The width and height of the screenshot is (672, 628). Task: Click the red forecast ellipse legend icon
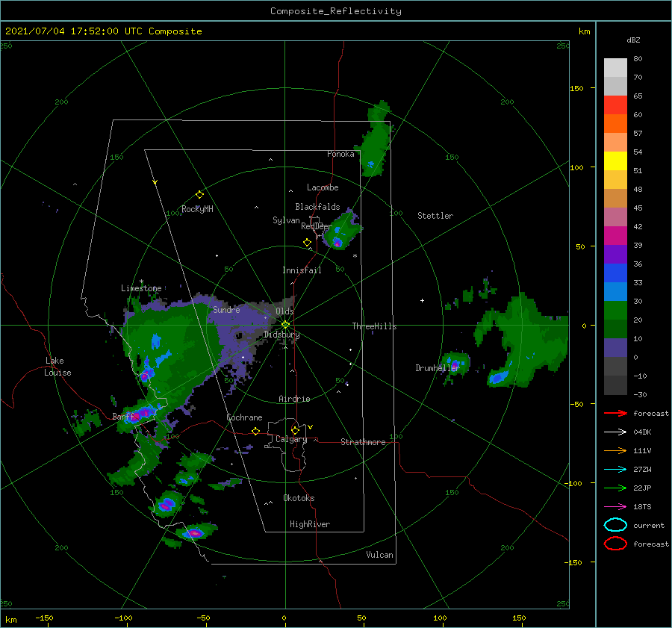pos(615,544)
